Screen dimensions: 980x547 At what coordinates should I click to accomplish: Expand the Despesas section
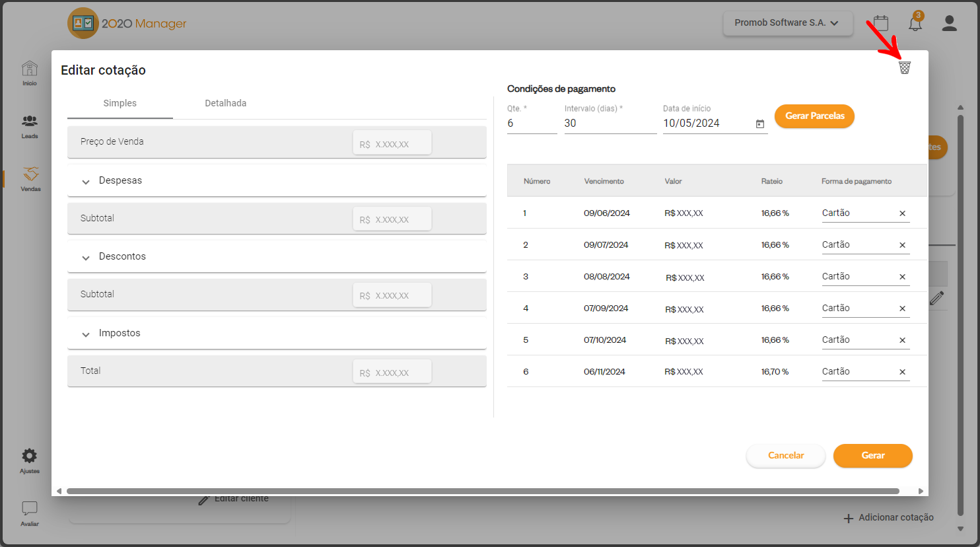point(86,182)
